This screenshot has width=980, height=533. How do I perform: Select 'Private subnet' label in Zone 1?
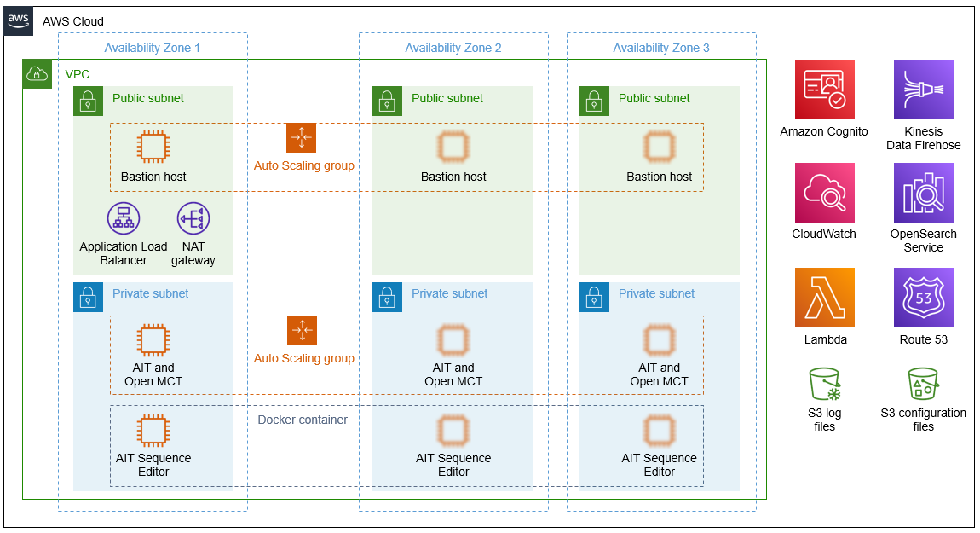point(150,293)
